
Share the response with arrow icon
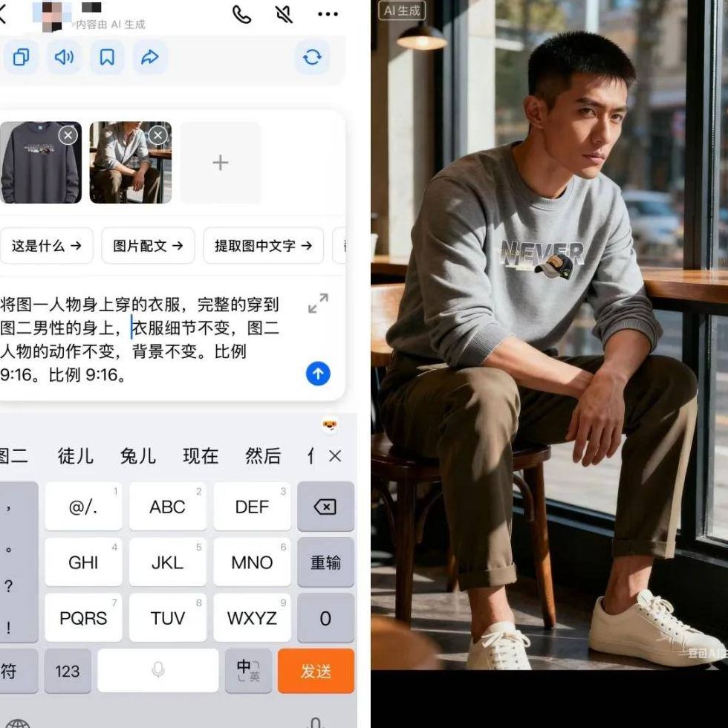[x=150, y=57]
